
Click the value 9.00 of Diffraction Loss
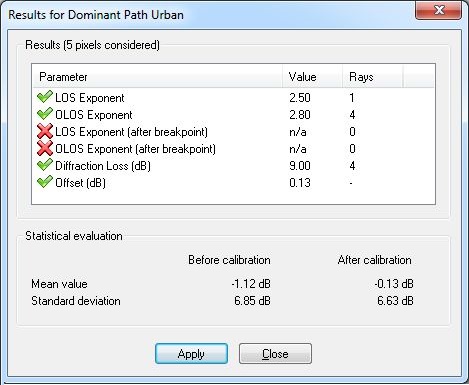coord(300,166)
